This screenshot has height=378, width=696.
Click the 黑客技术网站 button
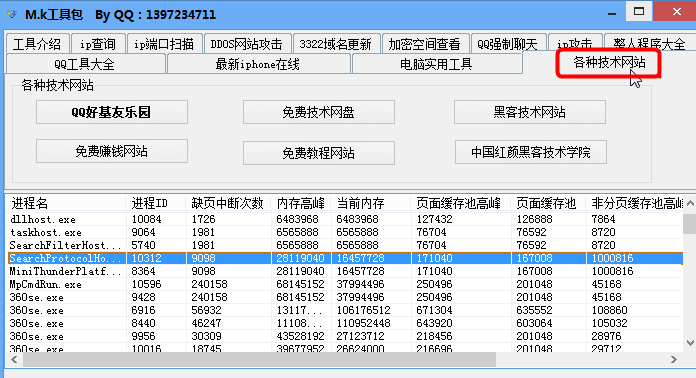pyautogui.click(x=530, y=112)
